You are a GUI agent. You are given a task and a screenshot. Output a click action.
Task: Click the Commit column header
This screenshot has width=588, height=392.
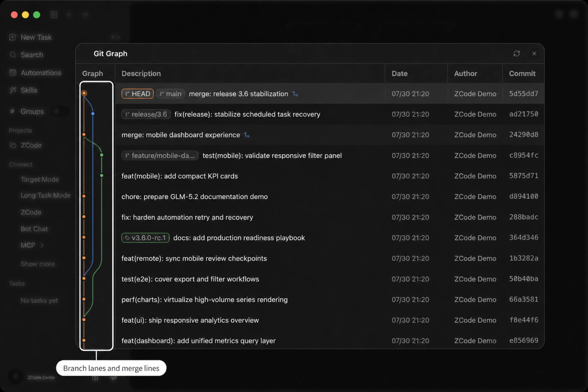pos(522,73)
